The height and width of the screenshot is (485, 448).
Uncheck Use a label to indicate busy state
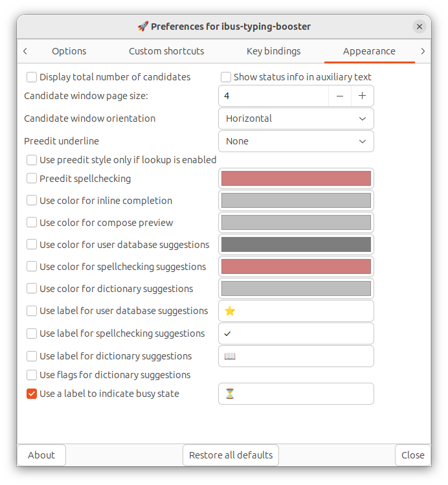coord(32,394)
